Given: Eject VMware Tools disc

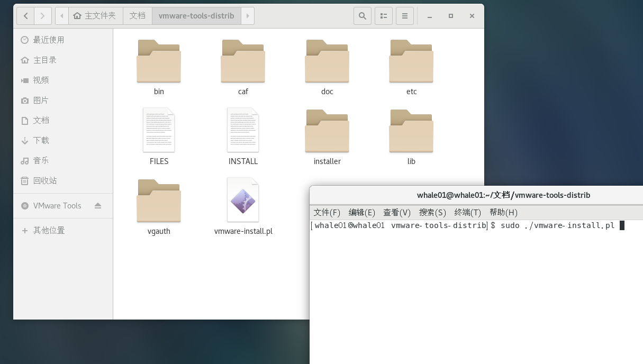Looking at the screenshot, I should 98,206.
